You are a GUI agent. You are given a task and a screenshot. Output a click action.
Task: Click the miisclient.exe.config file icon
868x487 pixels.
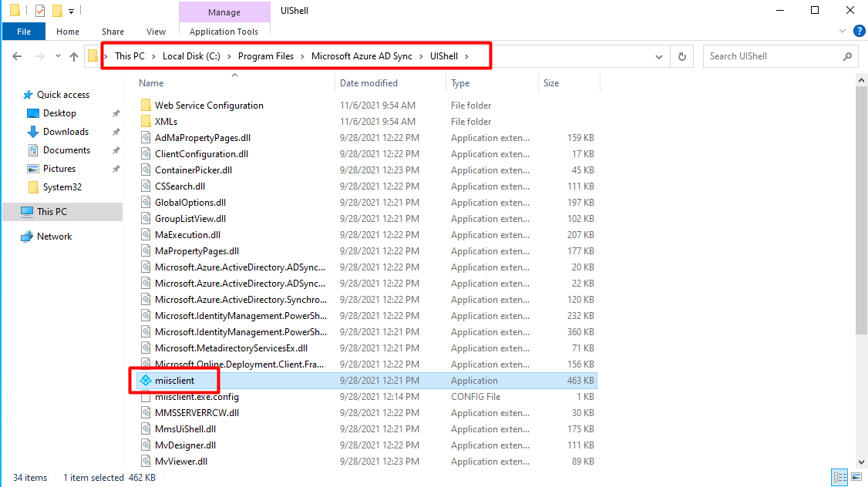click(146, 397)
